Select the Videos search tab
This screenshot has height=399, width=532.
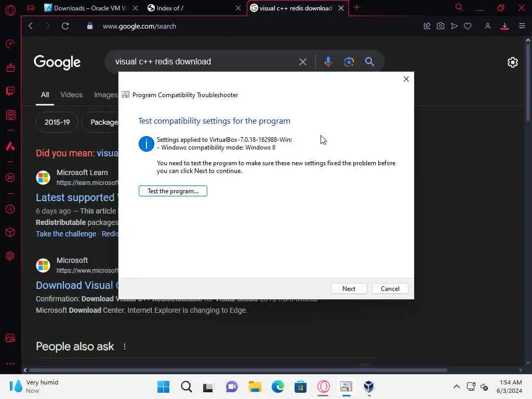[x=71, y=95]
